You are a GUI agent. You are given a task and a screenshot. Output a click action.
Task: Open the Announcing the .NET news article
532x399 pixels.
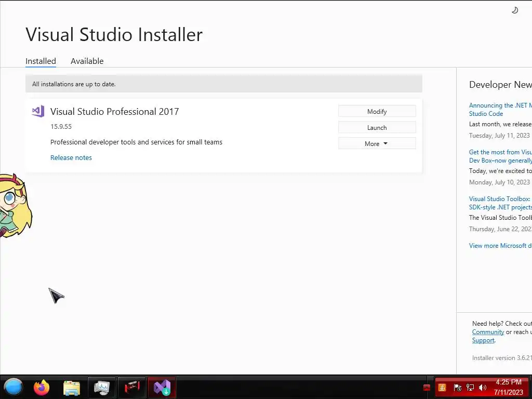click(x=500, y=110)
